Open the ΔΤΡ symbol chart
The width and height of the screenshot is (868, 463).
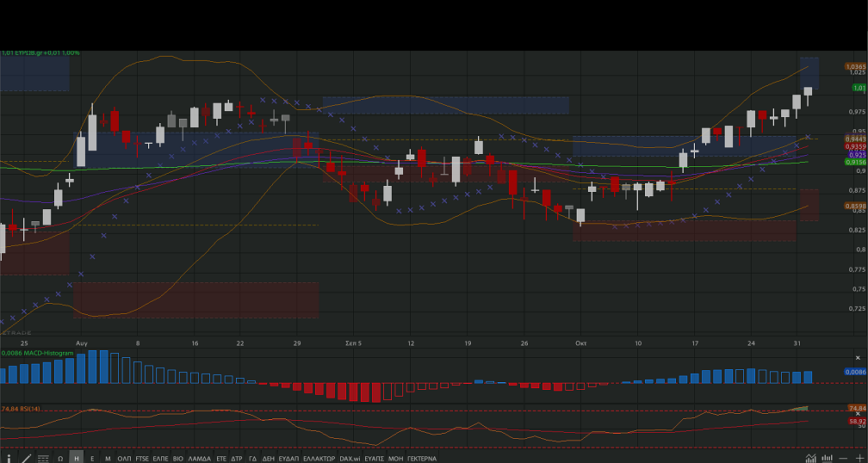(x=237, y=459)
